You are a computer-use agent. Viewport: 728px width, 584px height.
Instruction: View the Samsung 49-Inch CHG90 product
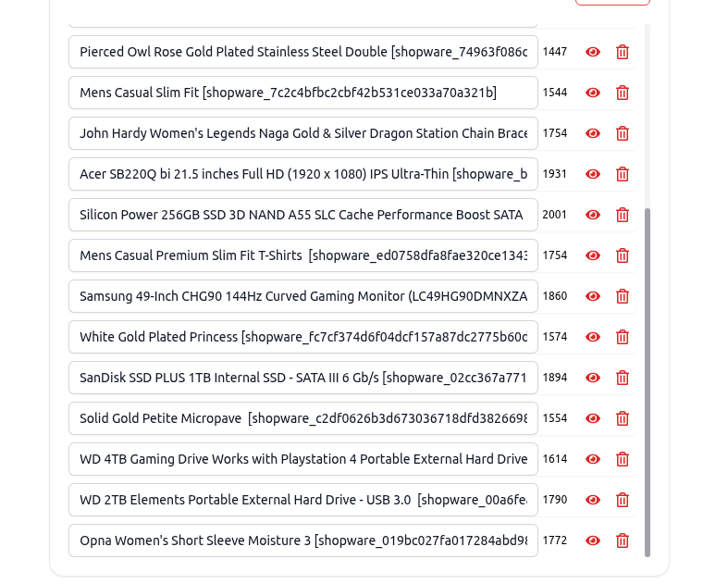(x=593, y=296)
